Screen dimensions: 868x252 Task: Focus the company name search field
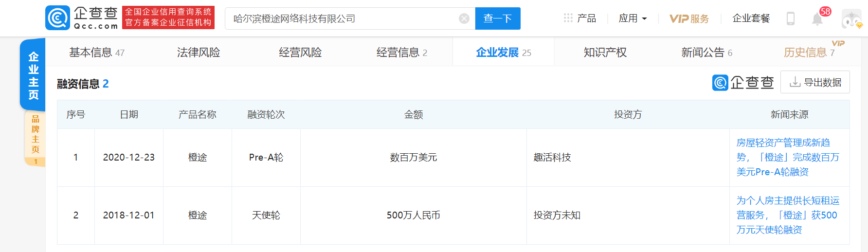coord(341,18)
